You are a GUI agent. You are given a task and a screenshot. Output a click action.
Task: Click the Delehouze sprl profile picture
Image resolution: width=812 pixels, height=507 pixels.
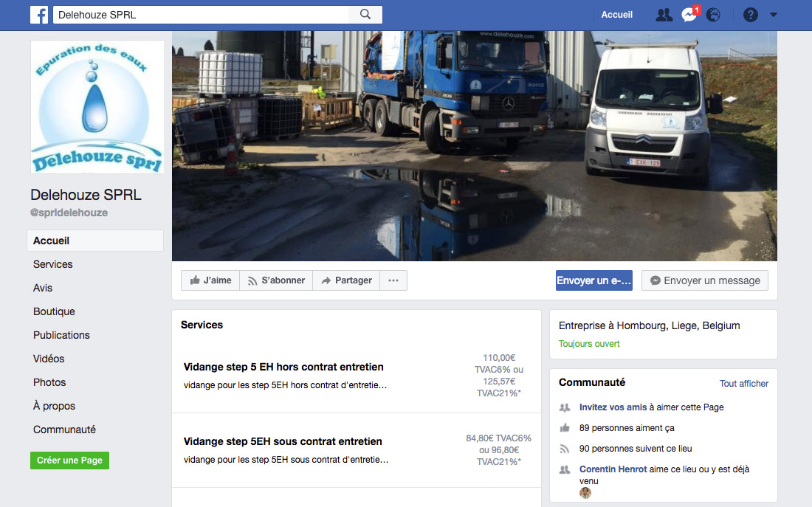pos(97,107)
